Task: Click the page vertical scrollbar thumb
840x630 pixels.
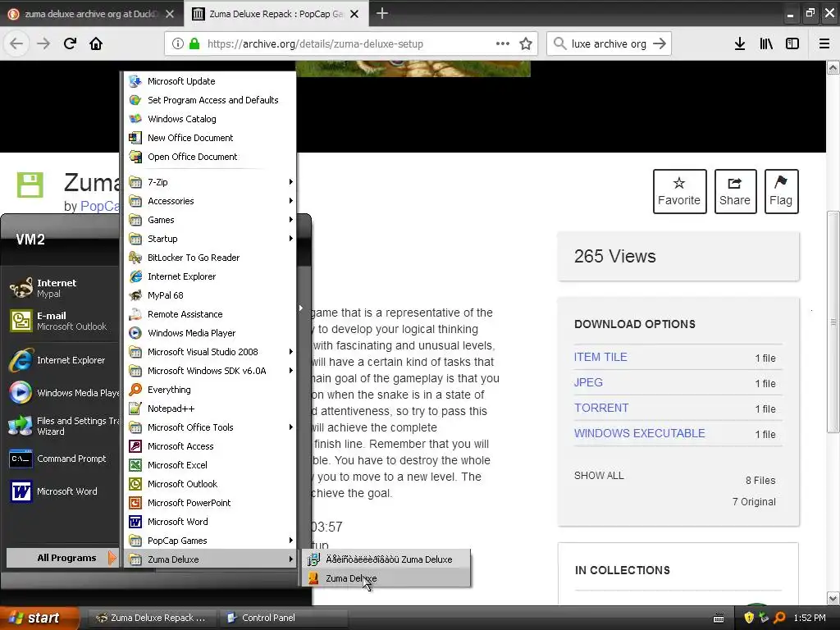Action: [833, 322]
